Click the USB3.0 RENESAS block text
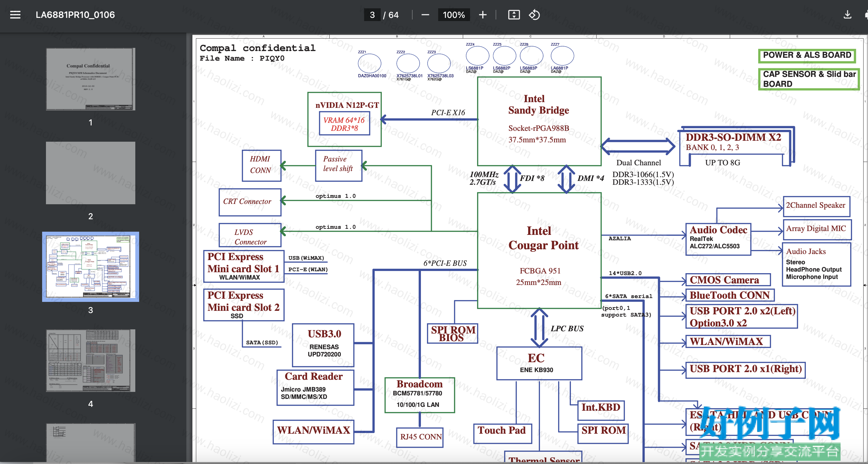 324,343
